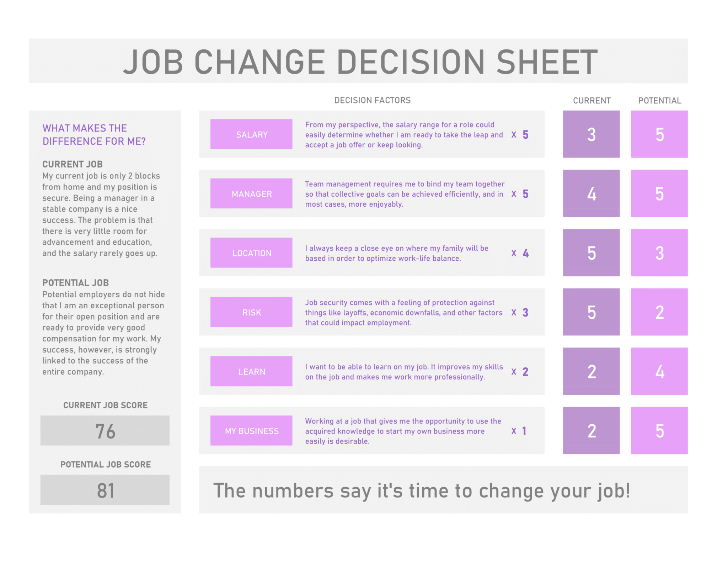Click the current salary score cell
This screenshot has width=728, height=563.
pos(591,134)
